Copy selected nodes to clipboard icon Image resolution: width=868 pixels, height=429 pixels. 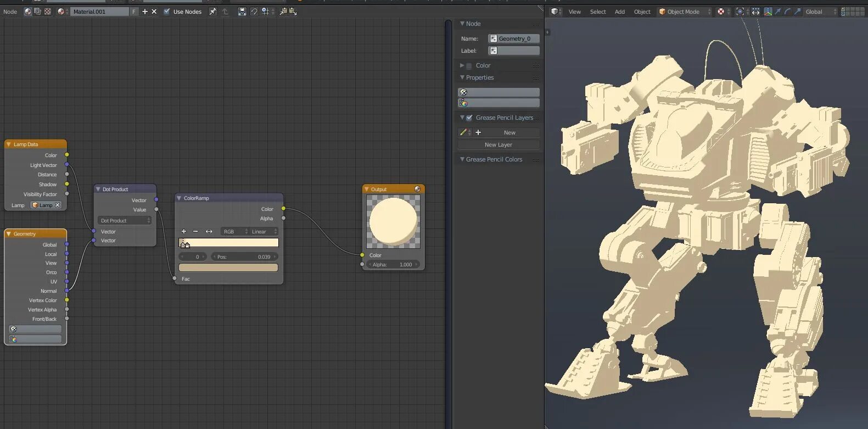283,12
